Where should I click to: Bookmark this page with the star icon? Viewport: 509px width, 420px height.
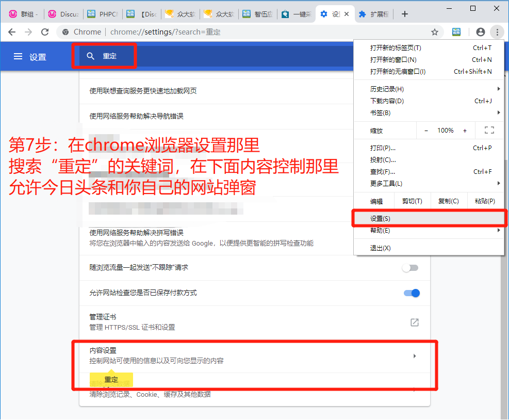pyautogui.click(x=434, y=32)
